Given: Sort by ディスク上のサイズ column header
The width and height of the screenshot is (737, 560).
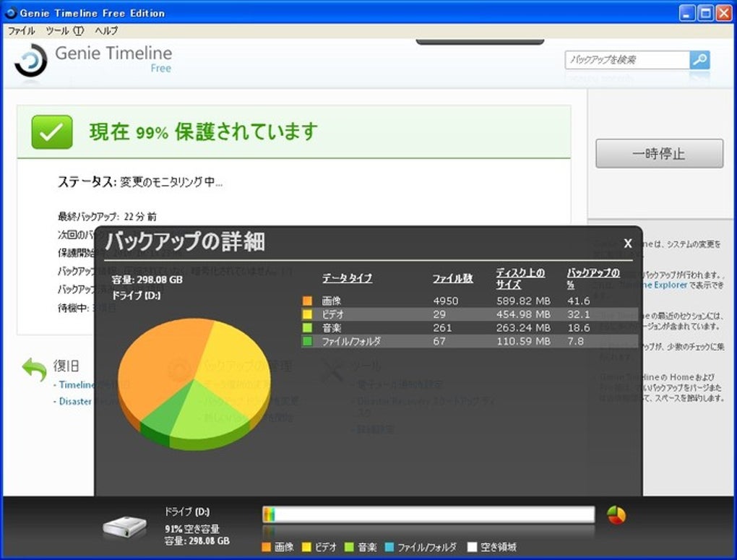Looking at the screenshot, I should [520, 278].
